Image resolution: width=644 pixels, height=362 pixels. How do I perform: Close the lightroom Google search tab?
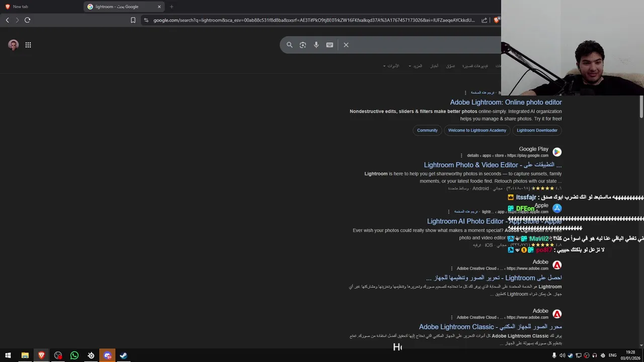click(159, 7)
